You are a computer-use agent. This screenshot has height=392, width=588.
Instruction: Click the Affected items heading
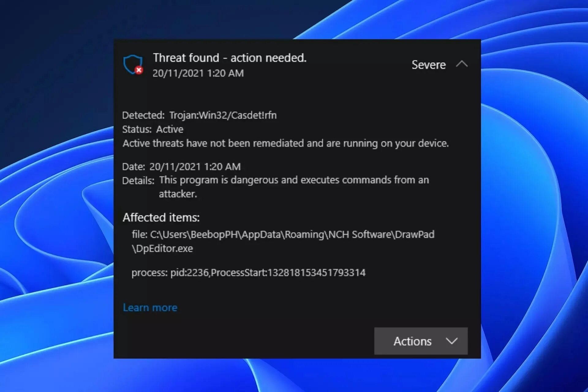click(161, 217)
